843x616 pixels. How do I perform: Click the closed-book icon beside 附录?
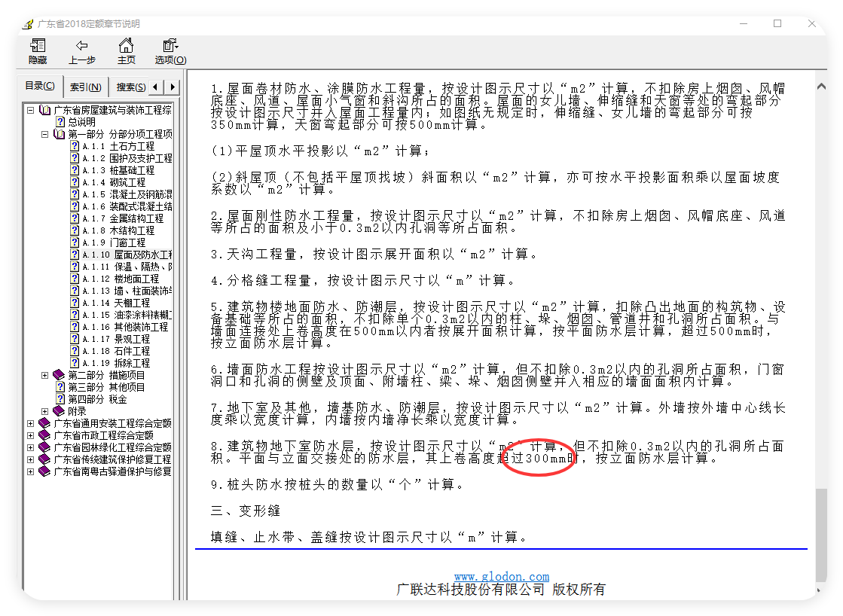point(60,411)
